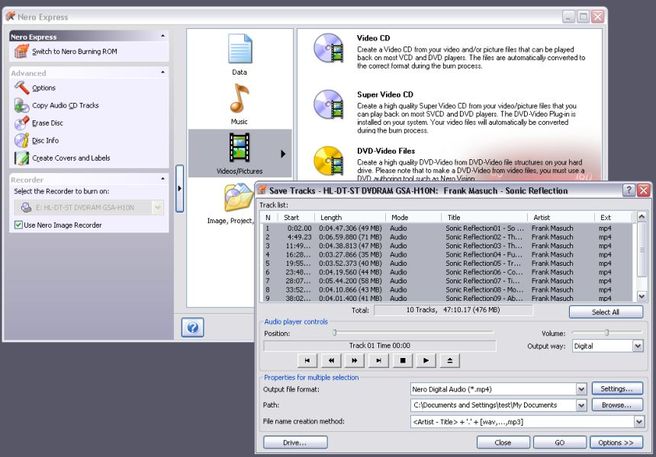Screen dimensions: 656x457
Task: Select track 3 Sonic Reflection03 row
Action: 446,246
